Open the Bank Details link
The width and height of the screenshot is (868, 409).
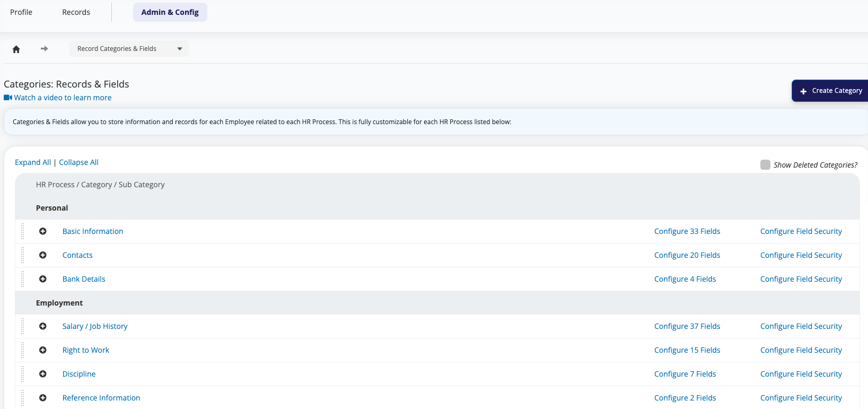[x=84, y=279]
